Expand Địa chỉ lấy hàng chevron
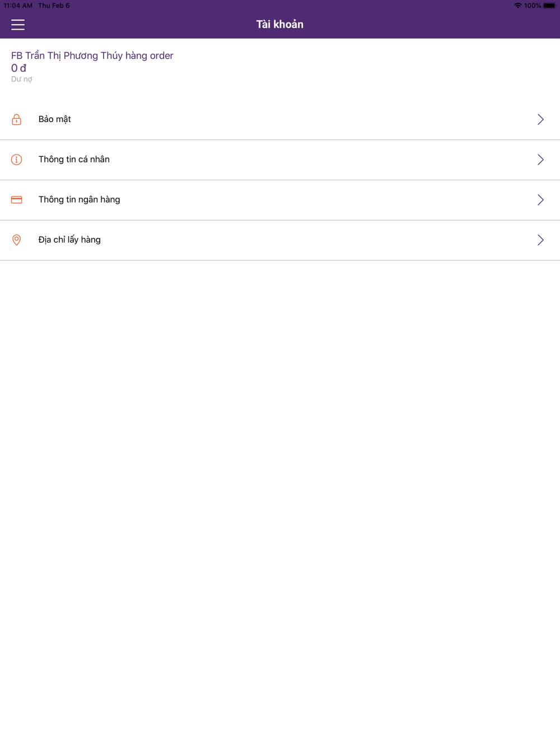560x747 pixels. tap(540, 240)
